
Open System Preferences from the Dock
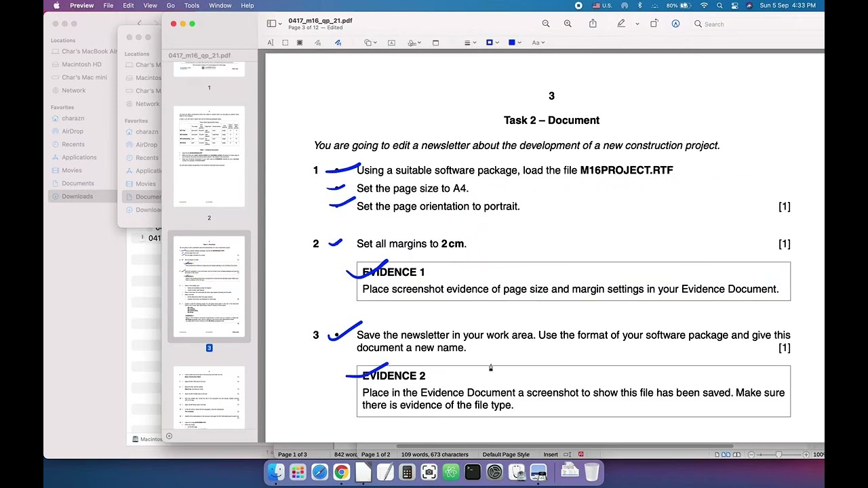point(494,472)
